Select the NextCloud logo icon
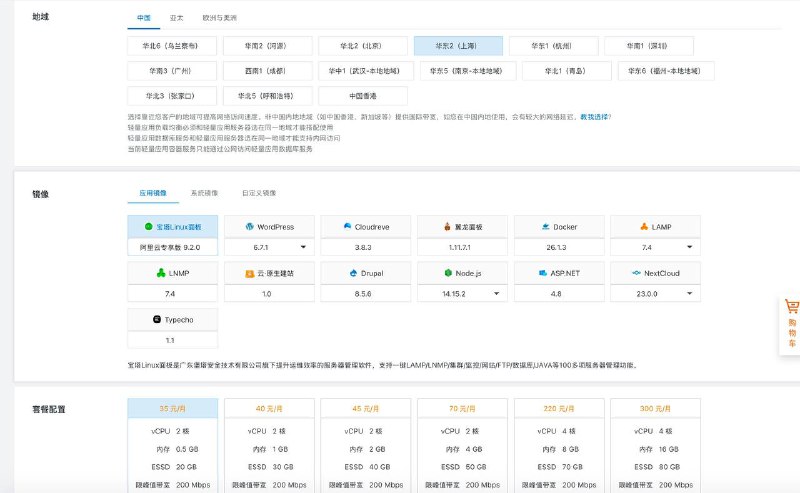The width and height of the screenshot is (800, 493). pos(636,273)
